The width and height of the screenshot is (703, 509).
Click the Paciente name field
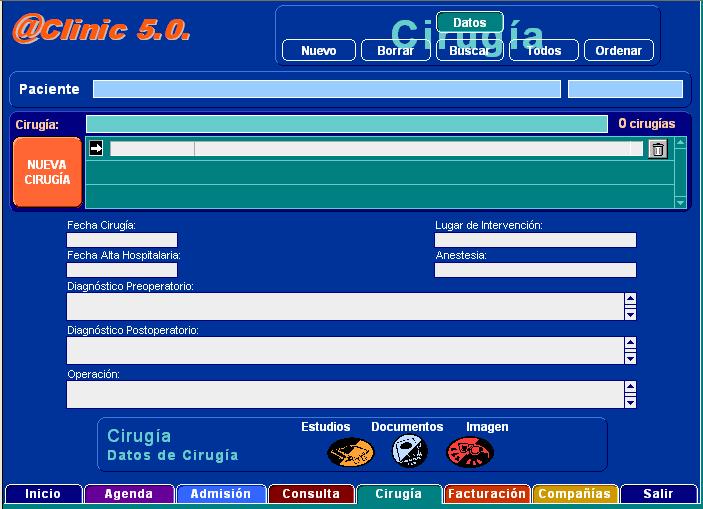327,89
